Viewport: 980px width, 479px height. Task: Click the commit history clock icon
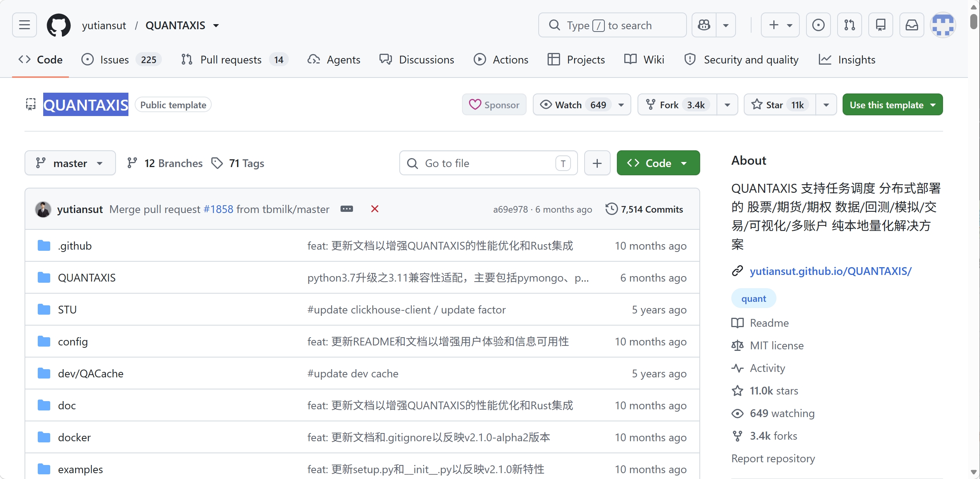point(611,209)
